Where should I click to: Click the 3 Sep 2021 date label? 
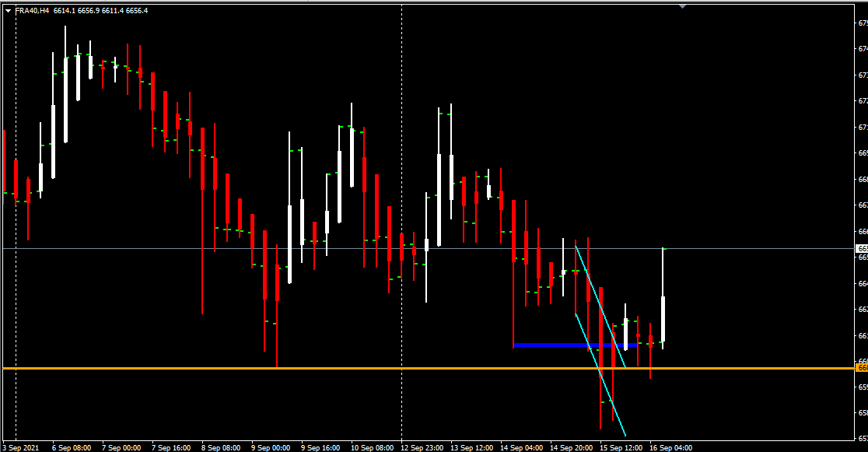pyautogui.click(x=20, y=447)
